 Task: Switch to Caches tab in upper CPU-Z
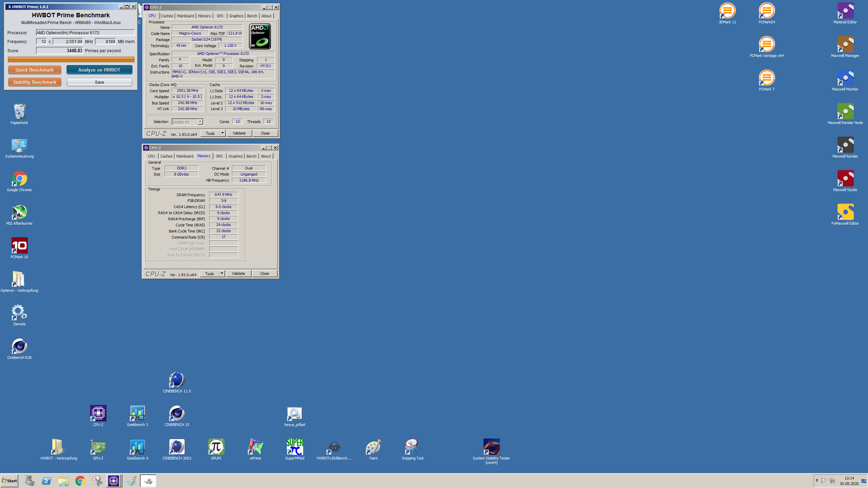[x=167, y=16]
